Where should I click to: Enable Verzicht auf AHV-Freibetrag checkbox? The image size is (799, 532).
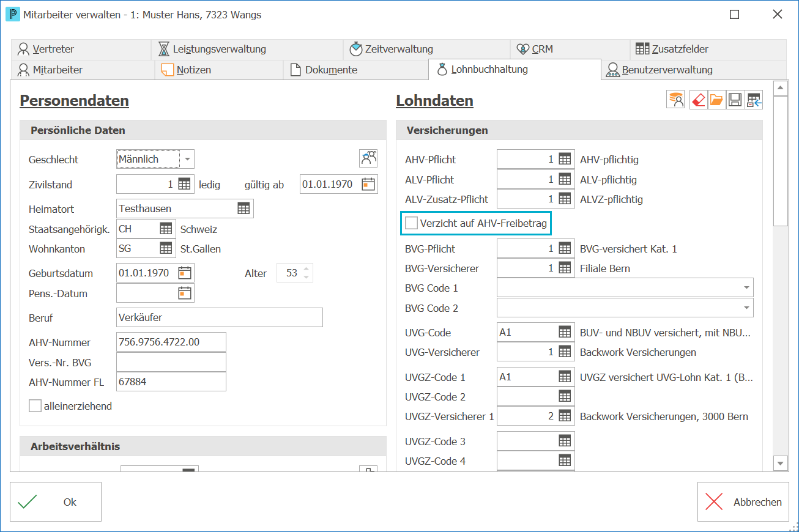pyautogui.click(x=412, y=223)
